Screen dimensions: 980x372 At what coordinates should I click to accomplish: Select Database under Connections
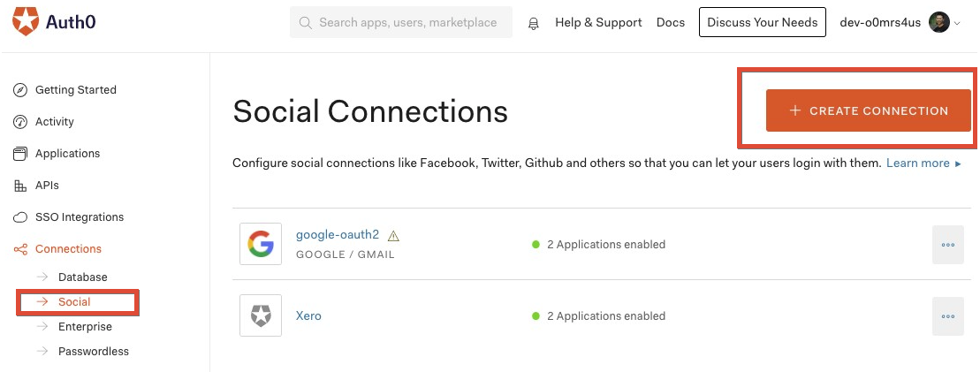82,277
